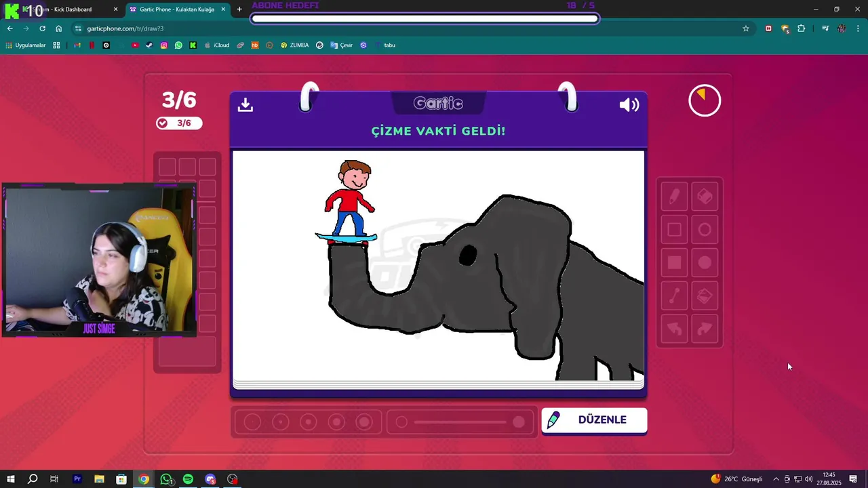Open the media controls icon
The width and height of the screenshot is (868, 488).
(x=825, y=28)
